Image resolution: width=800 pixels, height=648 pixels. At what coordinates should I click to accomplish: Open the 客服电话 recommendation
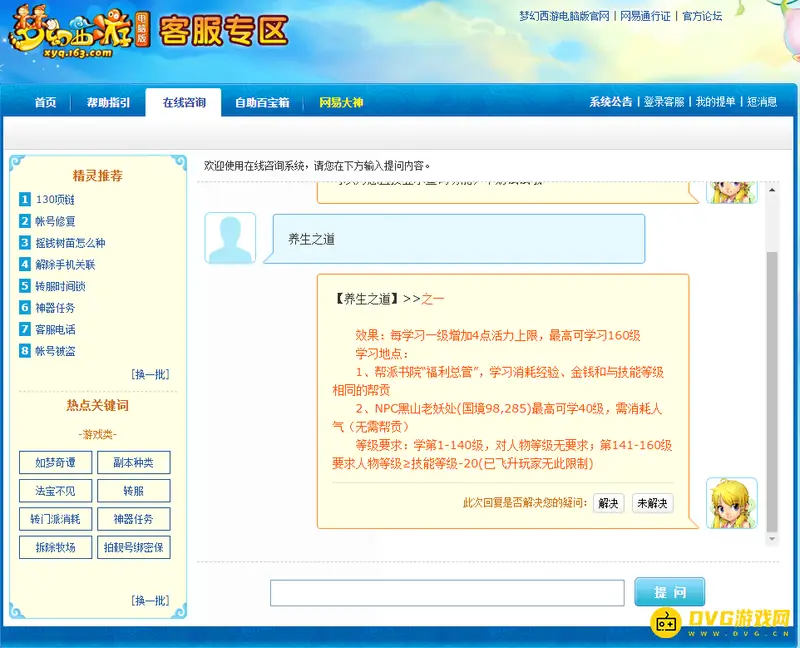[x=55, y=330]
